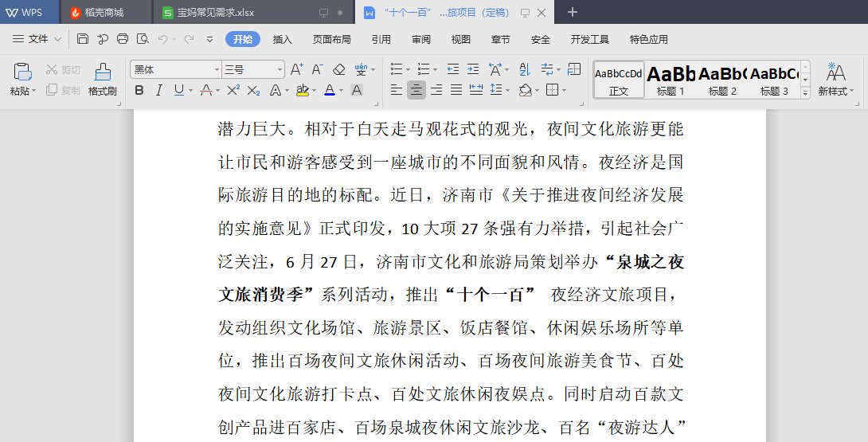Toggle Bold formatting (B)
The image size is (868, 442).
point(139,90)
